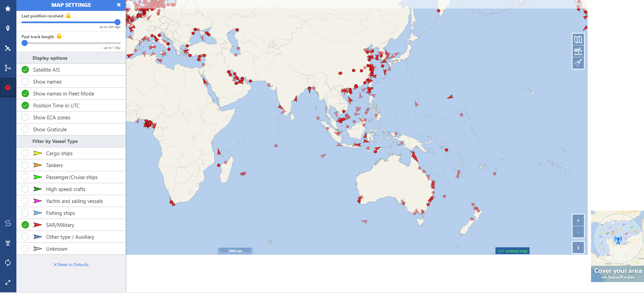This screenshot has width=644, height=293.
Task: Enable Show Graticule checkbox
Action: pos(25,129)
